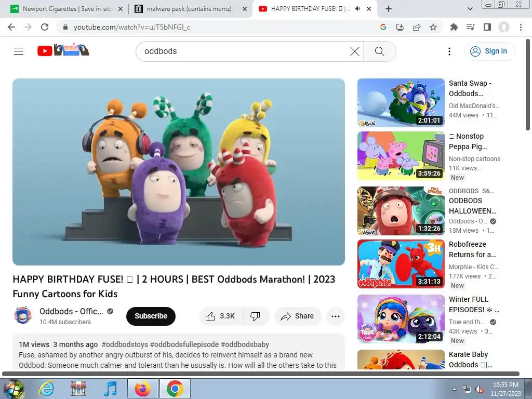
Task: Click the horizontal page scrollbar
Action: (261, 374)
